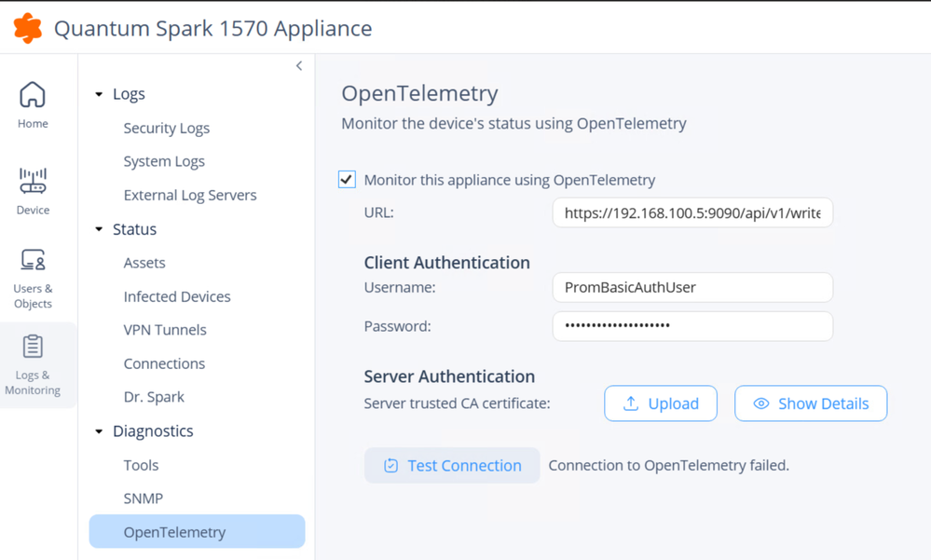The image size is (931, 560).
Task: Click the Status section heading text
Action: click(x=135, y=229)
